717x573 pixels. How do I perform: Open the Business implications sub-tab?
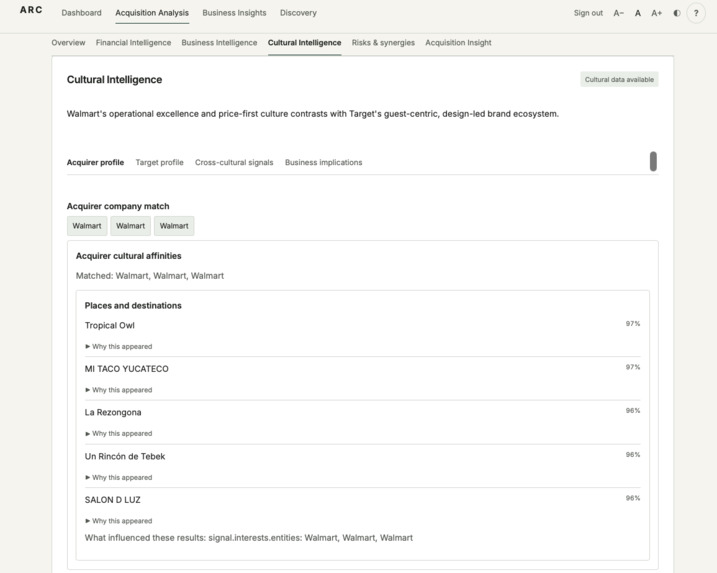(323, 162)
